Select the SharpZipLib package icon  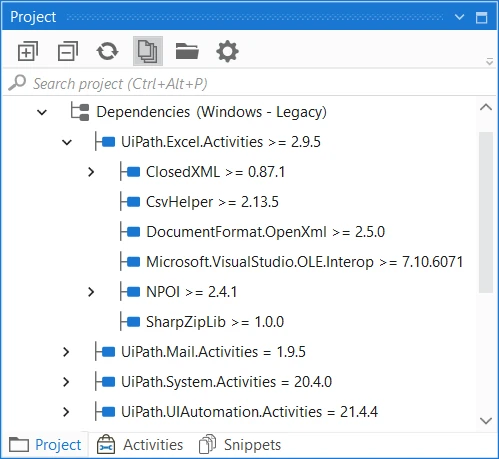[133, 322]
